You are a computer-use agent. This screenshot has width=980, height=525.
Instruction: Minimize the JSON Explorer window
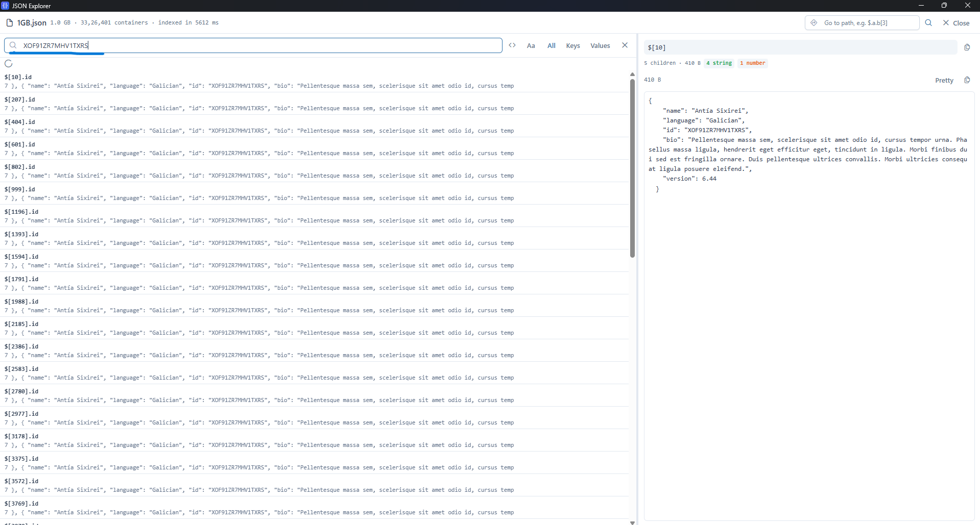coord(921,6)
